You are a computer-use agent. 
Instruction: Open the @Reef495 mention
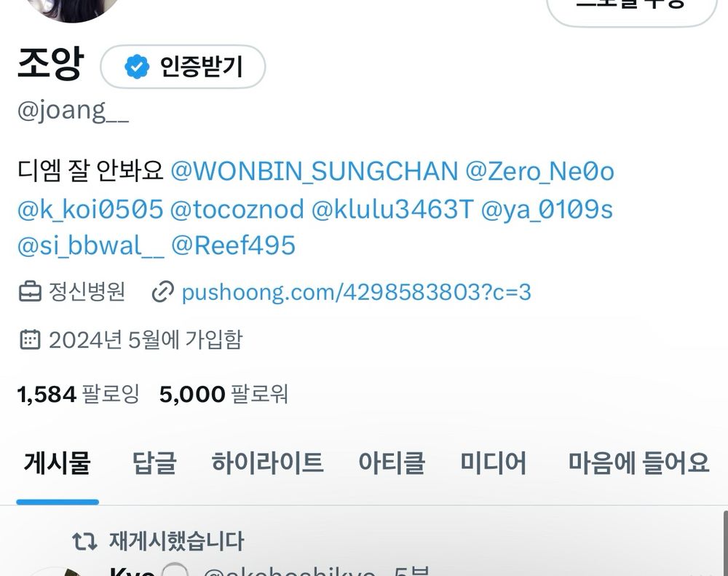[x=233, y=245]
